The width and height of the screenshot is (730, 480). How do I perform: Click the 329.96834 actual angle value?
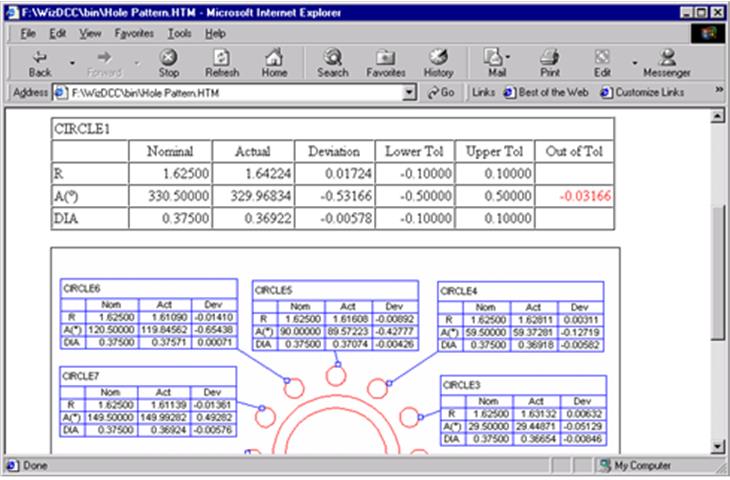click(261, 196)
